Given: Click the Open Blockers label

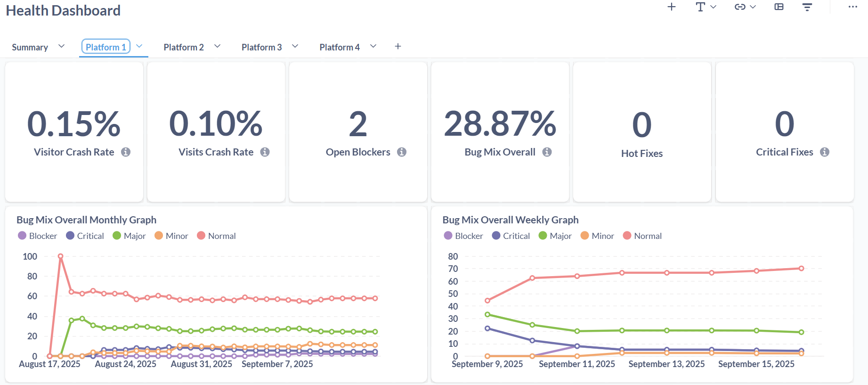Looking at the screenshot, I should pos(358,152).
